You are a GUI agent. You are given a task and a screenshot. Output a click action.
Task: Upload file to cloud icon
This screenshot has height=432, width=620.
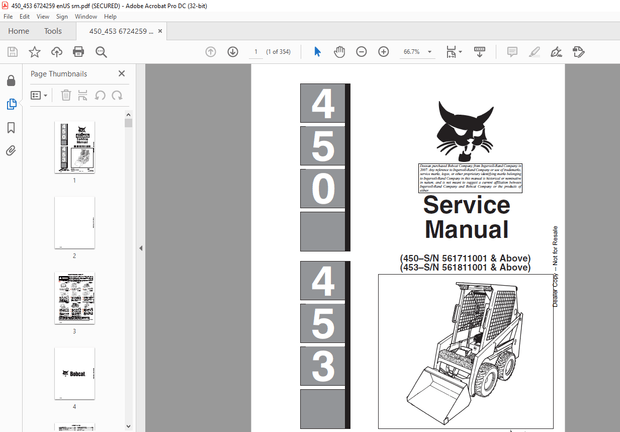click(x=57, y=52)
